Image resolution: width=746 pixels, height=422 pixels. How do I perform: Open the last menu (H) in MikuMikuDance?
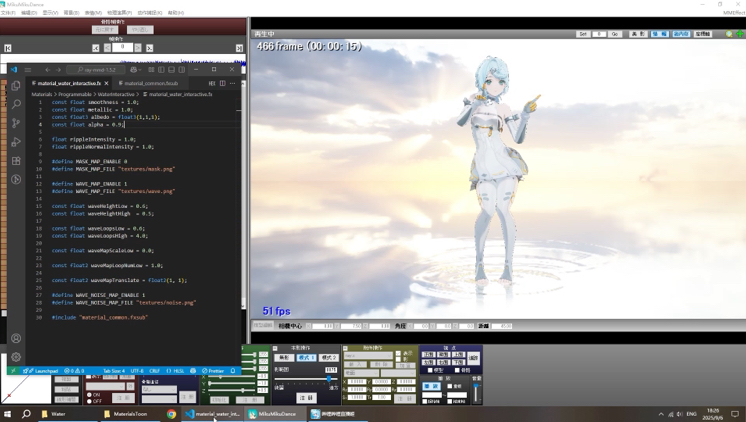(x=176, y=13)
